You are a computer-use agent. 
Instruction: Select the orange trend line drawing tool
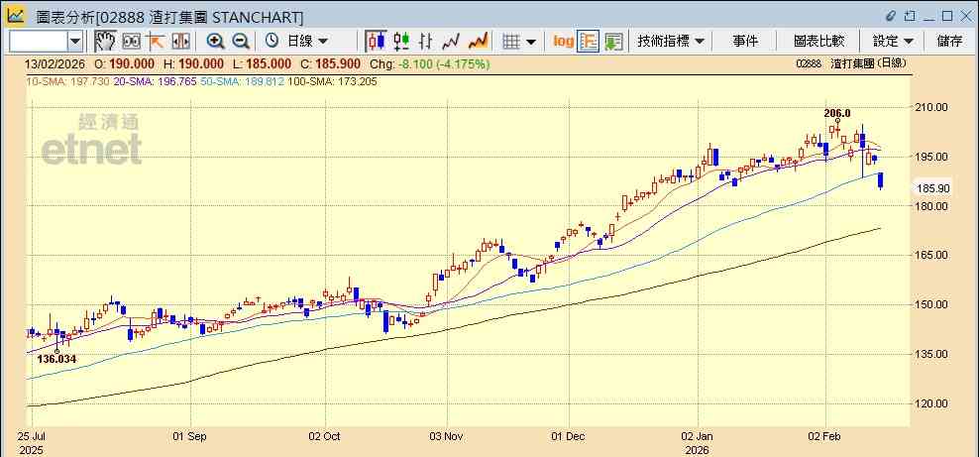coord(155,42)
